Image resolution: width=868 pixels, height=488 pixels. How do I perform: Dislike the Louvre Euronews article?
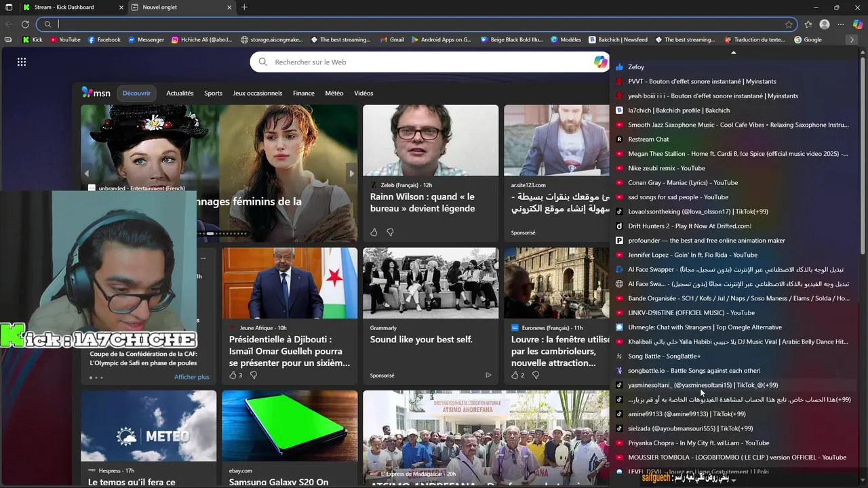[x=536, y=375]
